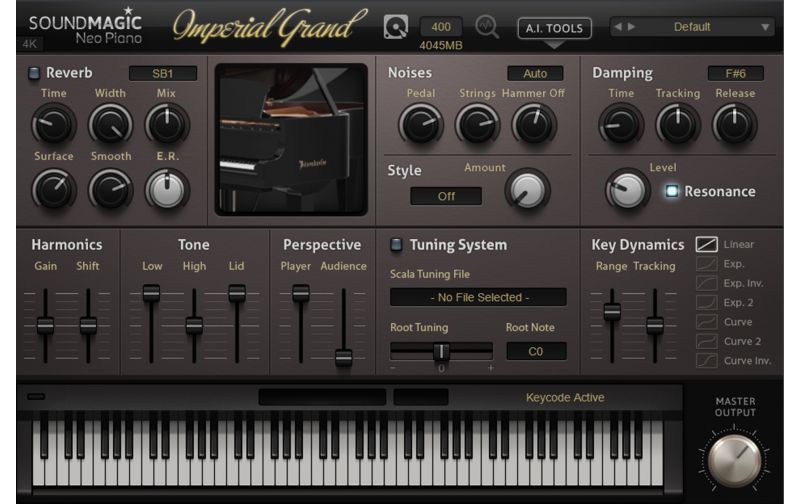800x504 pixels.
Task: Open the Default preset dropdown
Action: coord(692,27)
